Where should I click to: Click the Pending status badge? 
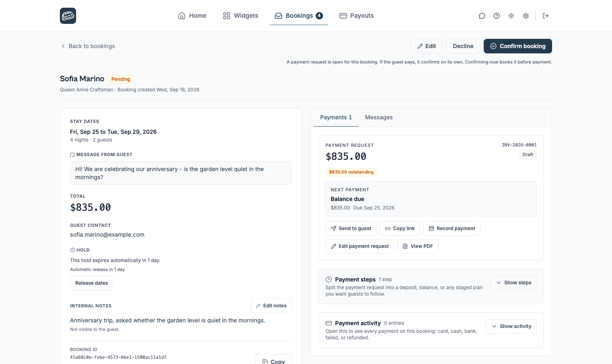[x=121, y=79]
